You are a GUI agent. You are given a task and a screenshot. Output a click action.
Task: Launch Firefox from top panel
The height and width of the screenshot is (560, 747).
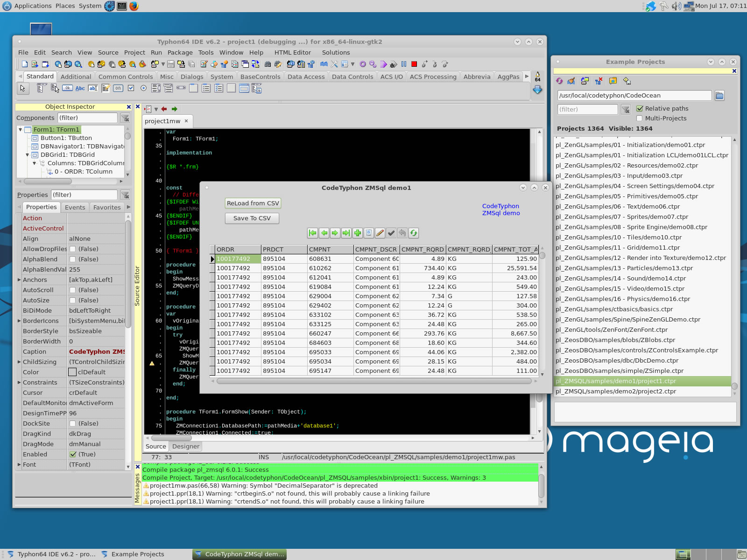pos(134,6)
